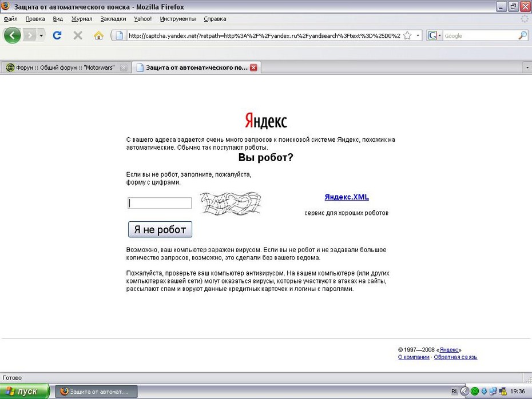Viewport: 532px width, 399px height.
Task: Click the Вы робот? heading
Action: pos(265,157)
